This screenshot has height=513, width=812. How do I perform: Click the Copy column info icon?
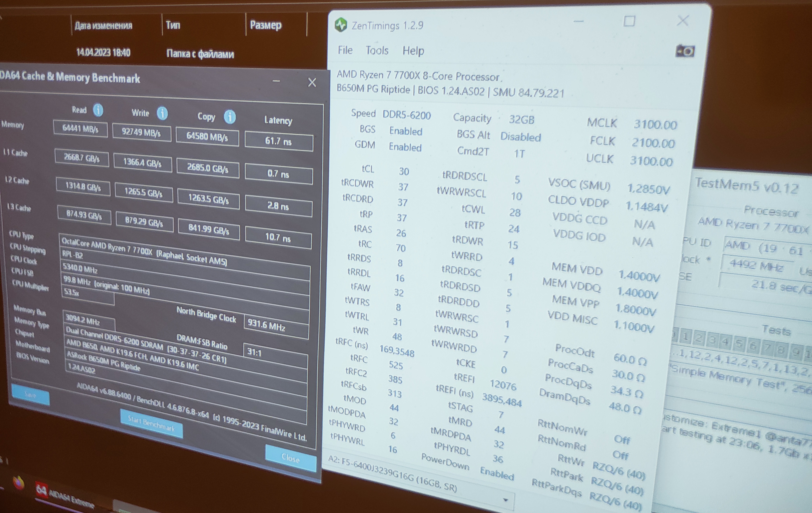pos(230,117)
